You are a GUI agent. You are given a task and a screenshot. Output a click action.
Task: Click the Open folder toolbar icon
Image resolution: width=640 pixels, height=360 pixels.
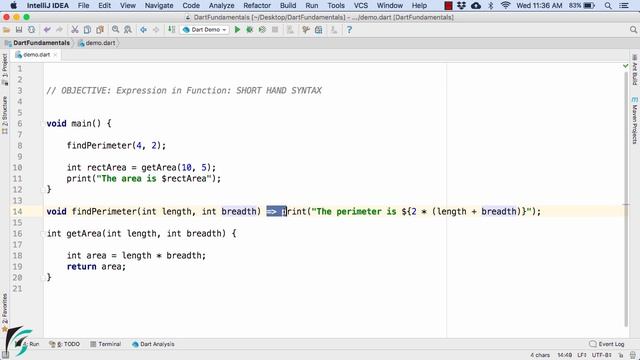[x=6, y=30]
